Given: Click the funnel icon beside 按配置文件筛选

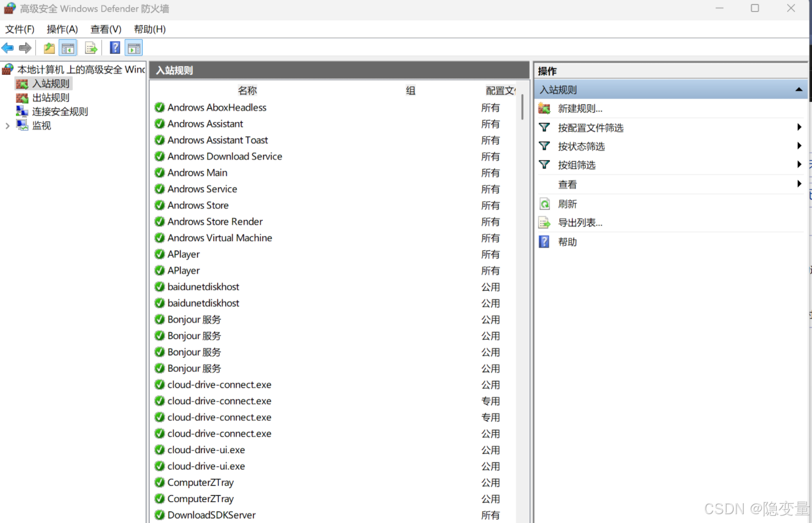Looking at the screenshot, I should pyautogui.click(x=544, y=127).
